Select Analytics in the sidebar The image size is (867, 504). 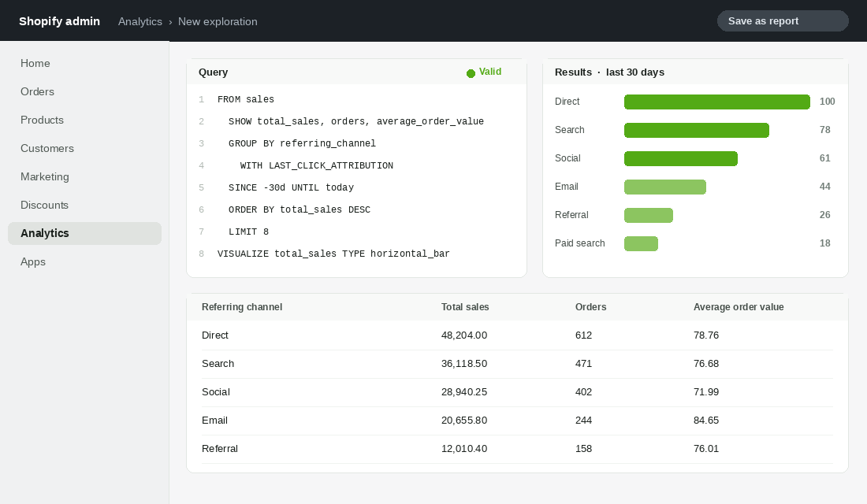coord(84,233)
